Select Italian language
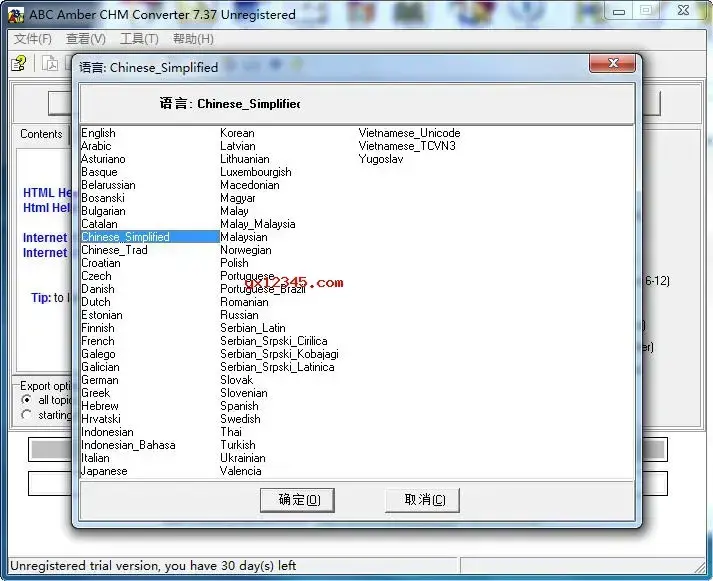Viewport: 713px width, 581px height. point(95,458)
